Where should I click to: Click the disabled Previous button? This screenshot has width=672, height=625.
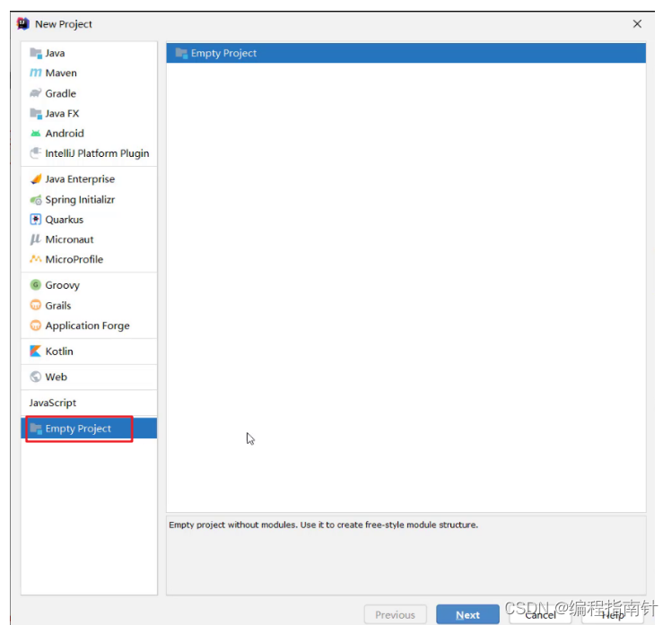coord(395,615)
